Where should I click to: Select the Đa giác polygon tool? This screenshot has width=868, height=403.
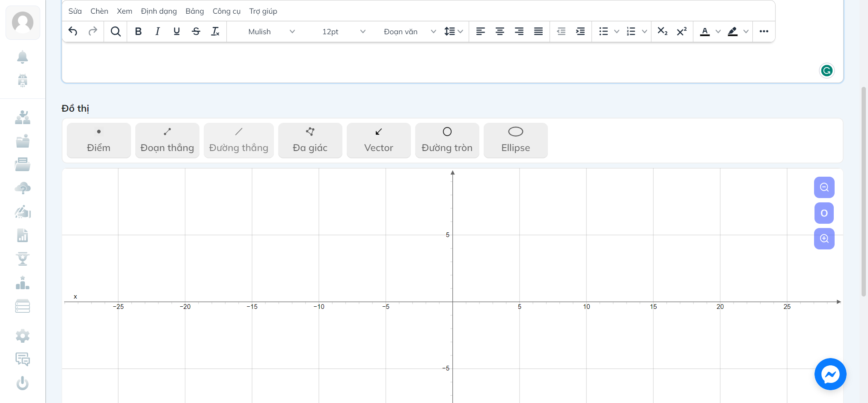tap(310, 140)
